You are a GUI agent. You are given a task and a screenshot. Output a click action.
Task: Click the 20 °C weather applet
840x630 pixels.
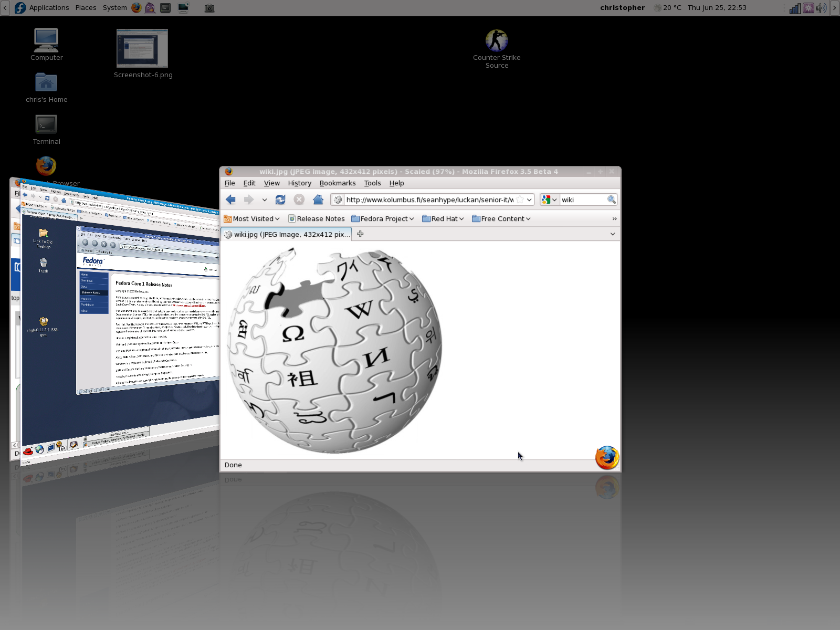pos(667,8)
